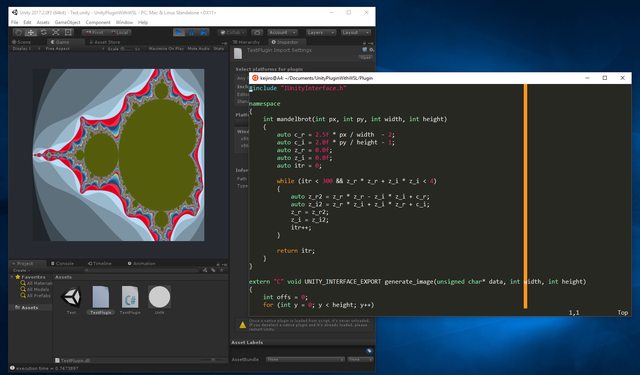Click the Step frame button
The width and height of the screenshot is (640, 375).
pyautogui.click(x=204, y=32)
